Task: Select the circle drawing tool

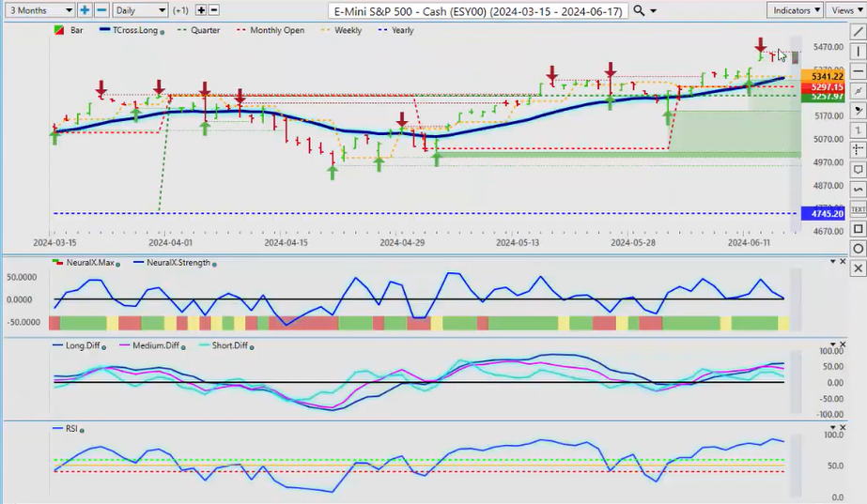Action: (x=858, y=248)
